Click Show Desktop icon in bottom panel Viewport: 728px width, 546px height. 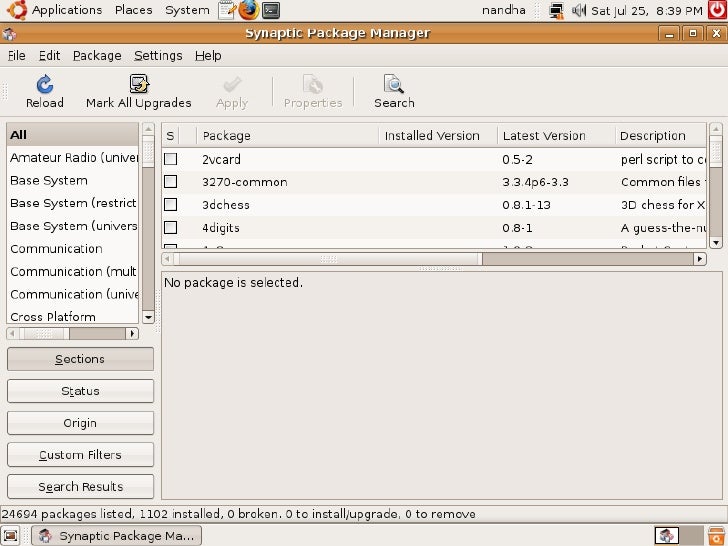point(10,535)
